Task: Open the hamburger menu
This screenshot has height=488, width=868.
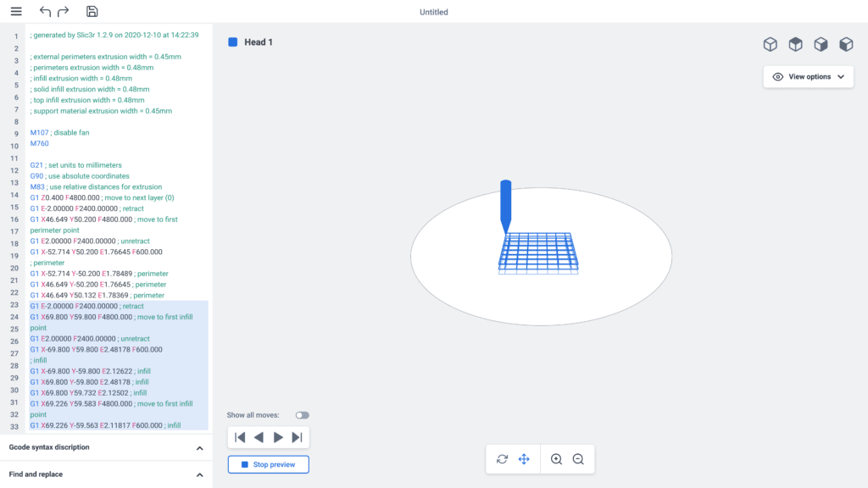Action: coord(16,11)
